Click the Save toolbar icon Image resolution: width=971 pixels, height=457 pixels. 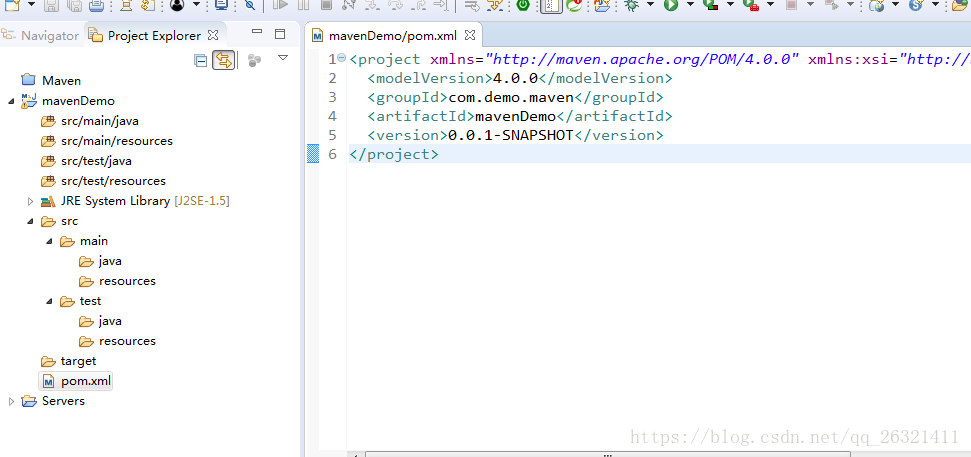coord(52,5)
